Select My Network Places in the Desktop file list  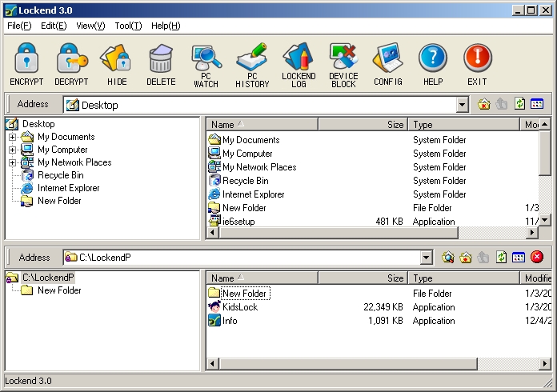coord(259,167)
